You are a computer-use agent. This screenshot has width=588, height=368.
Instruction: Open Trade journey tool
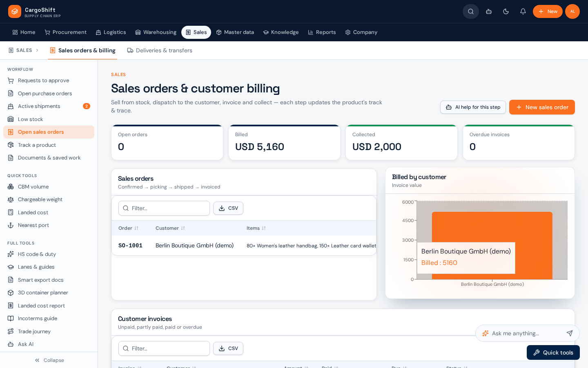tap(49, 332)
